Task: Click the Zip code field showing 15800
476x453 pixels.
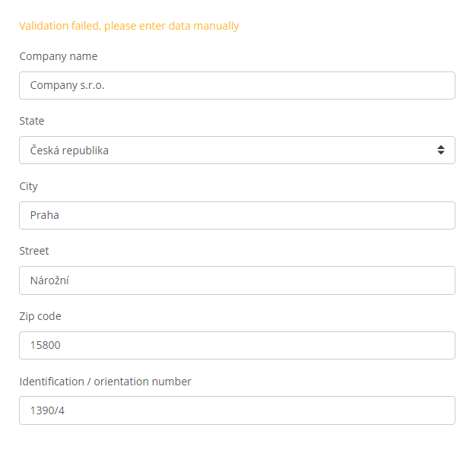Action: coord(237,345)
